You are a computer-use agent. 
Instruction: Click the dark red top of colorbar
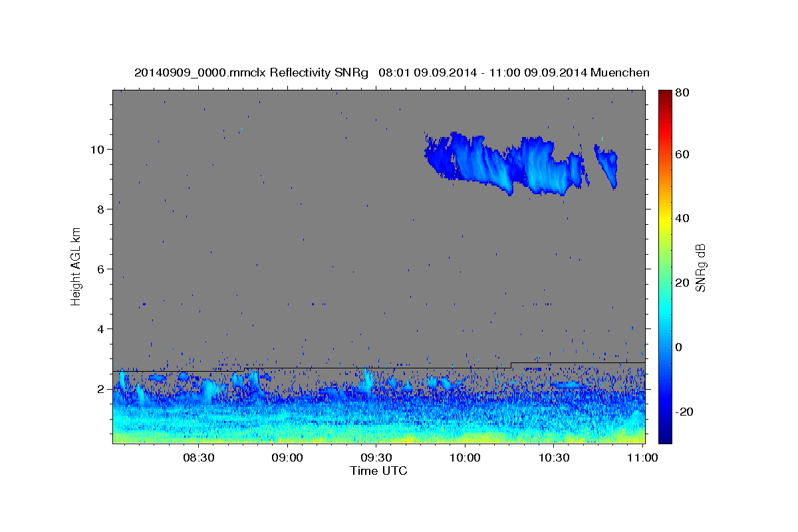pyautogui.click(x=664, y=94)
